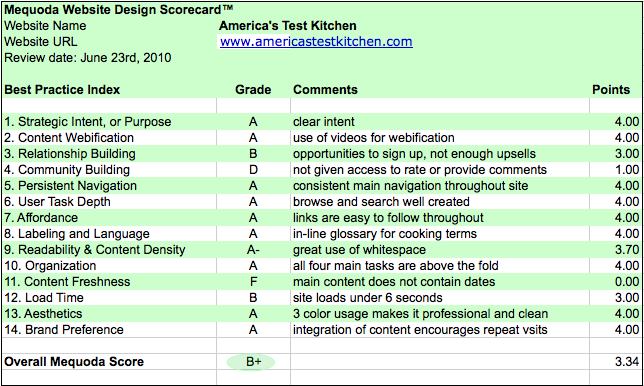The height and width of the screenshot is (386, 644).
Task: Click the A- grade for Readability
Action: point(253,250)
